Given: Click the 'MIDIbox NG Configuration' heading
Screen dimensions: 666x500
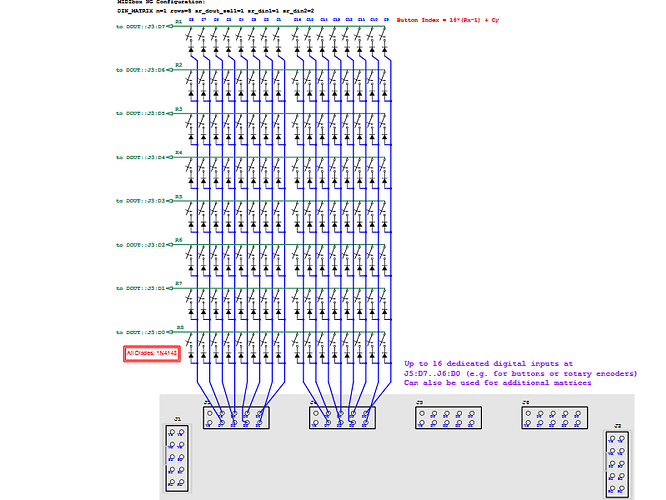Looking at the screenshot, I should 161,2.
